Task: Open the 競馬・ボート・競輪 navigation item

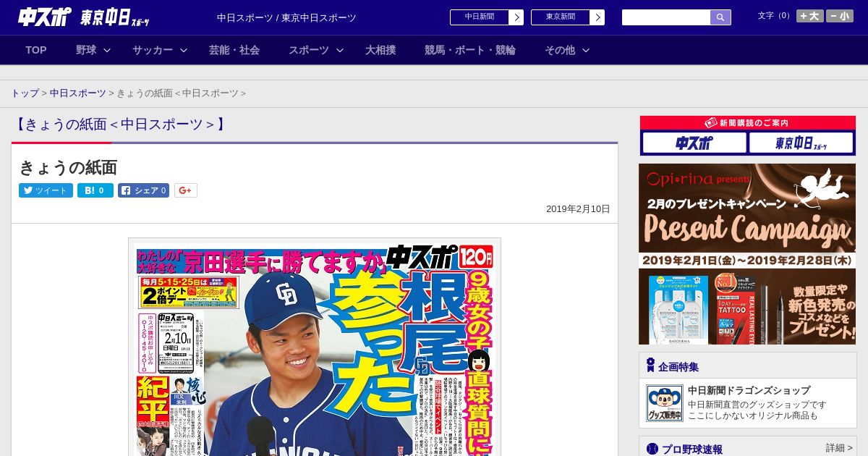Action: pos(470,50)
